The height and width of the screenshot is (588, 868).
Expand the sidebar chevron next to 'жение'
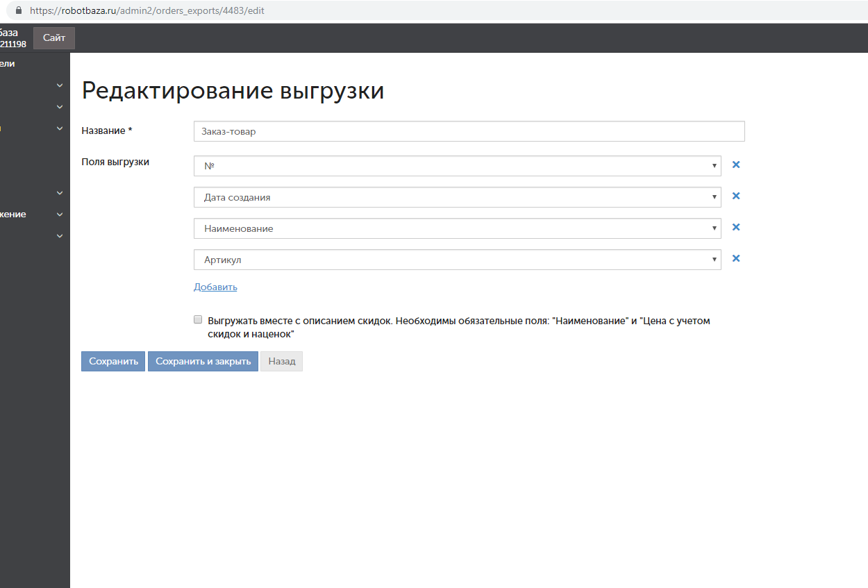click(x=60, y=215)
